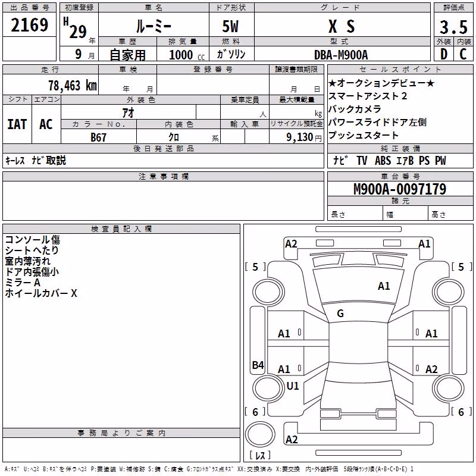Click the 注意事項欄 notes field
The height and width of the screenshot is (476, 476).
point(163,201)
